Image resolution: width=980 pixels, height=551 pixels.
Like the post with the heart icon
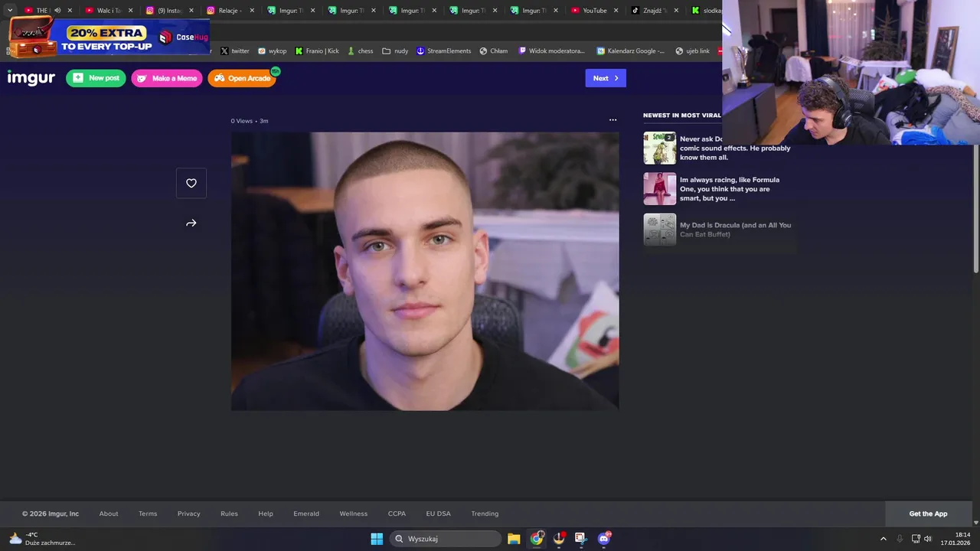[191, 183]
